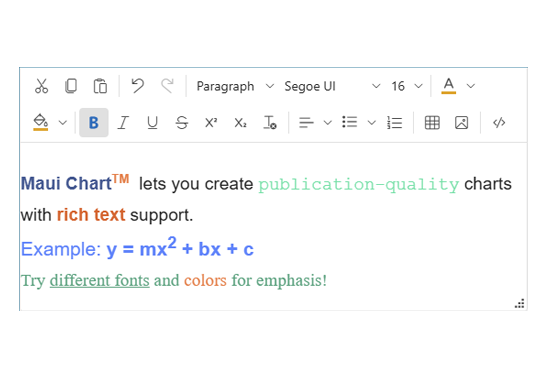The image size is (550, 380).
Task: Click the Copy icon
Action: (x=71, y=86)
